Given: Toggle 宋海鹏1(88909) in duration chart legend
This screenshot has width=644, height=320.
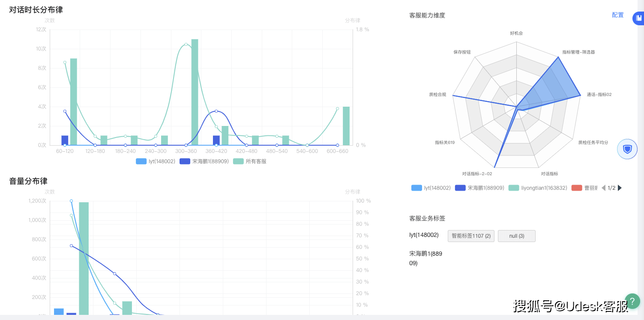Looking at the screenshot, I should (204, 161).
